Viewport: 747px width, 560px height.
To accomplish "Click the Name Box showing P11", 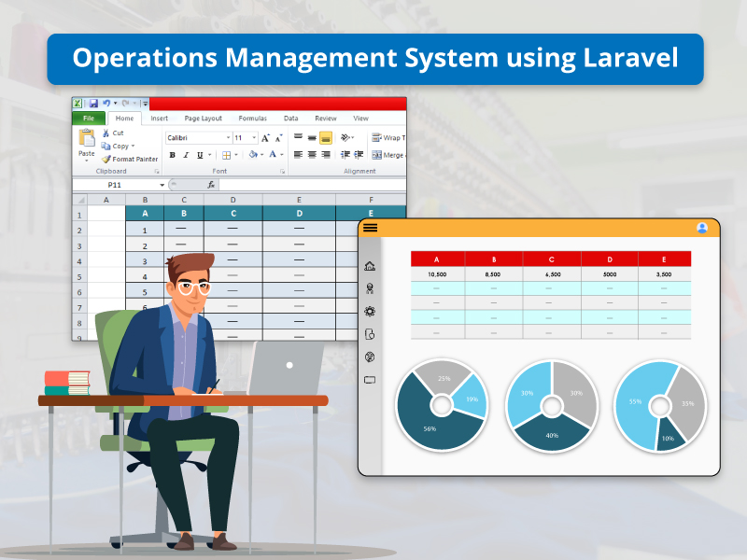I will pos(113,184).
